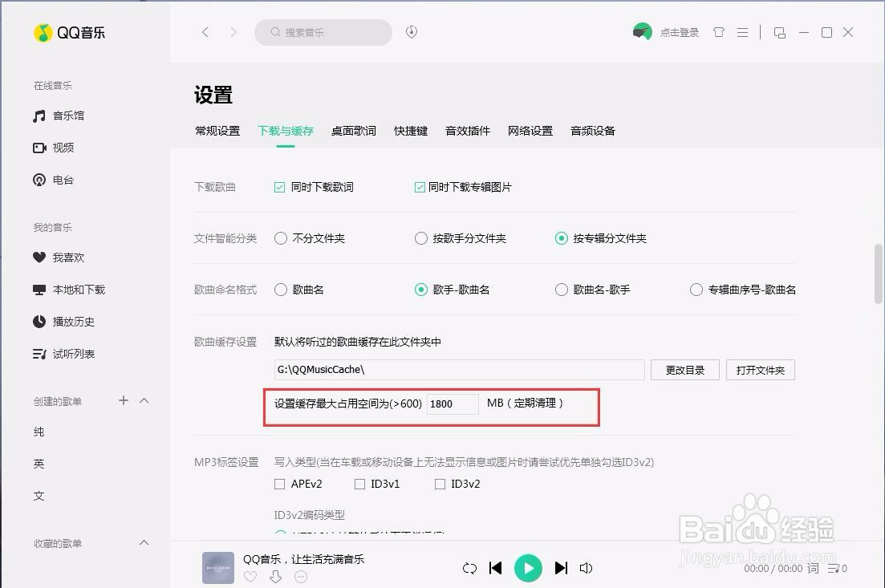Open 播放历史
Viewport: 885px width, 588px height.
63,322
